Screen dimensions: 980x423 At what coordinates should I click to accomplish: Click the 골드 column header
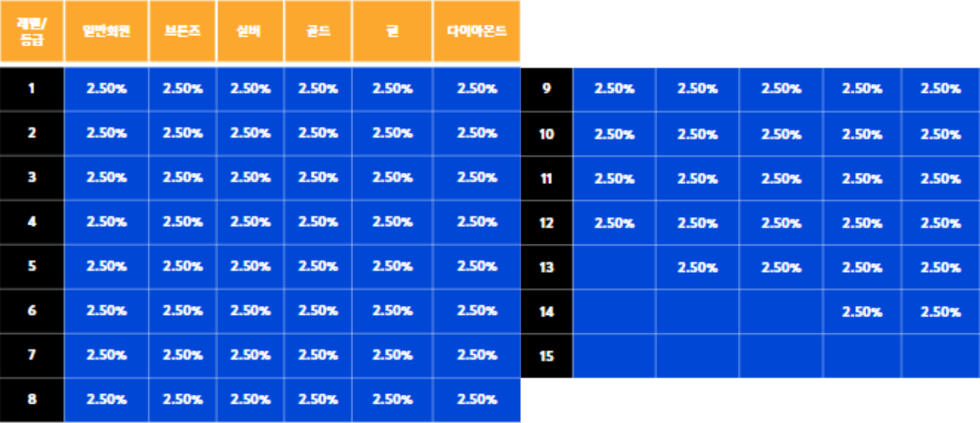coord(318,31)
